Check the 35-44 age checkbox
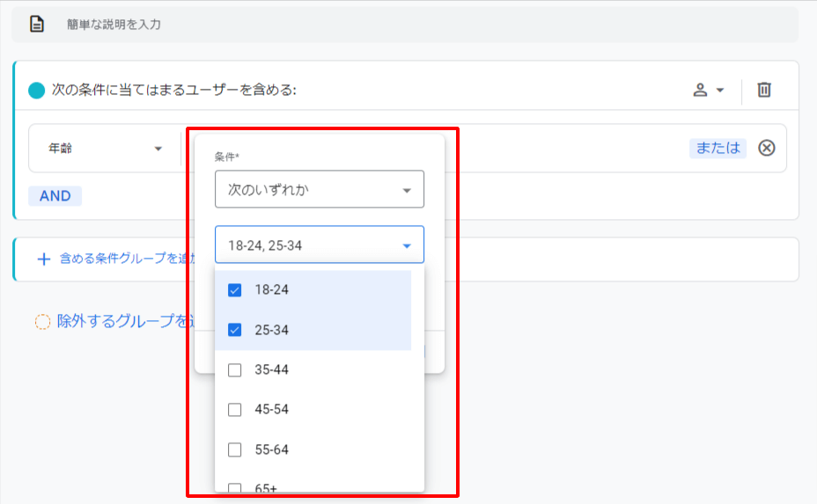Viewport: 817px width, 504px height. 234,370
